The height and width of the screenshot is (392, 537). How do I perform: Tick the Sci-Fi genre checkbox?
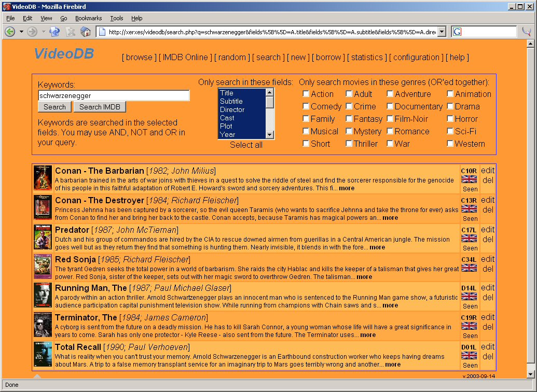pos(450,131)
